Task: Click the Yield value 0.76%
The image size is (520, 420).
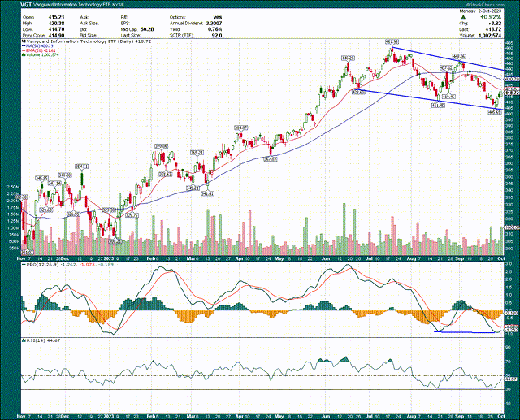Action: tap(216, 29)
